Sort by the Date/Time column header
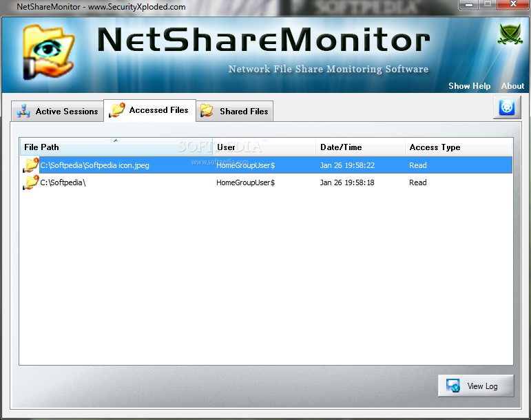The image size is (531, 420). tap(360, 147)
